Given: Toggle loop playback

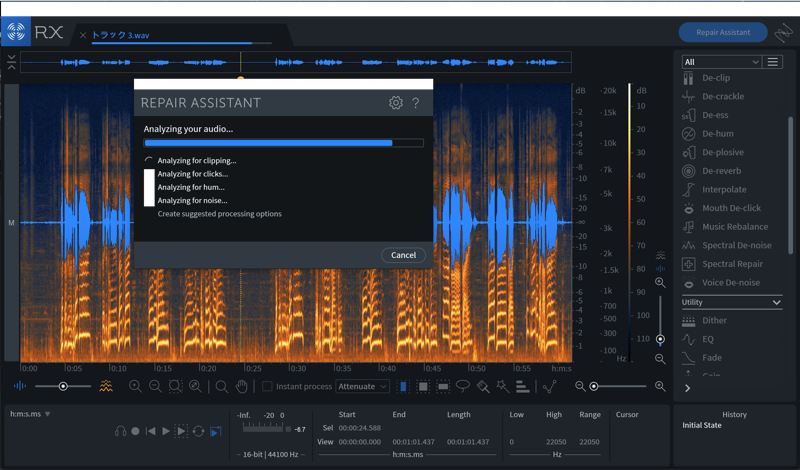Looking at the screenshot, I should tap(198, 432).
